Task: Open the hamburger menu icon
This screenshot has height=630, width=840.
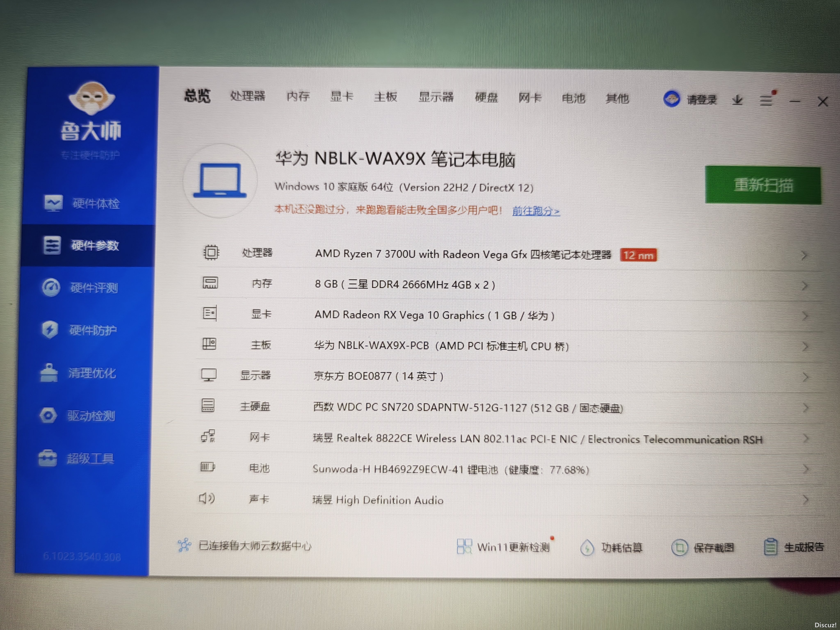Action: click(x=766, y=101)
